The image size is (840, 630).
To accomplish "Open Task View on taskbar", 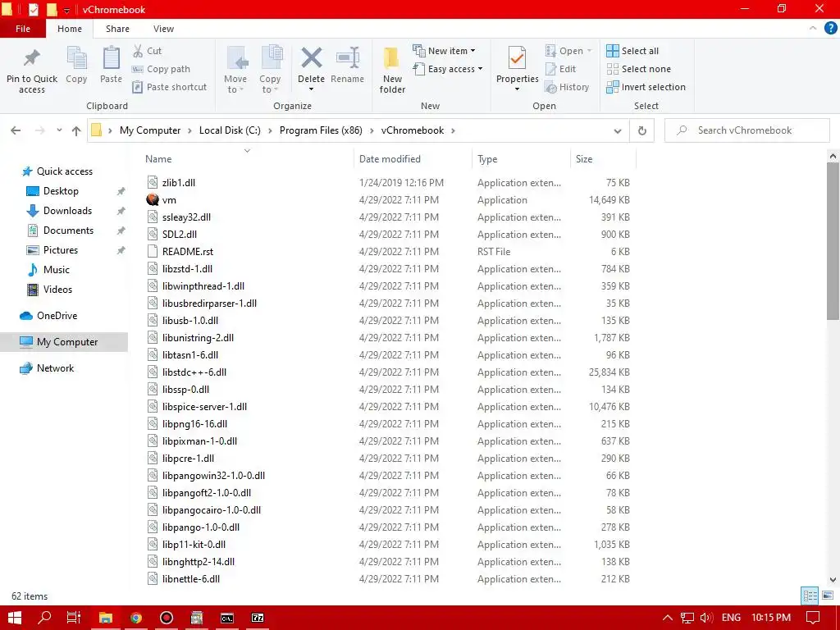I will tap(73, 618).
